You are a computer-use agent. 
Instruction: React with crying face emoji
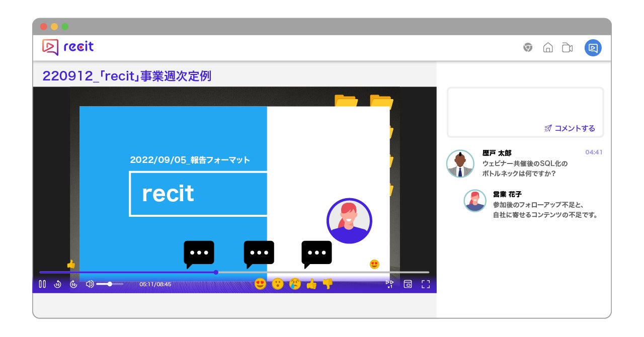[295, 284]
